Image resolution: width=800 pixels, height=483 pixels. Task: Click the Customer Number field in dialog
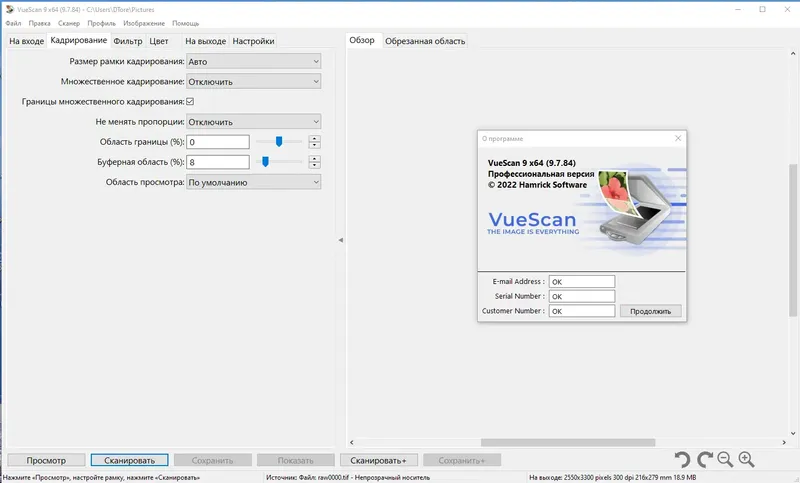pos(582,311)
